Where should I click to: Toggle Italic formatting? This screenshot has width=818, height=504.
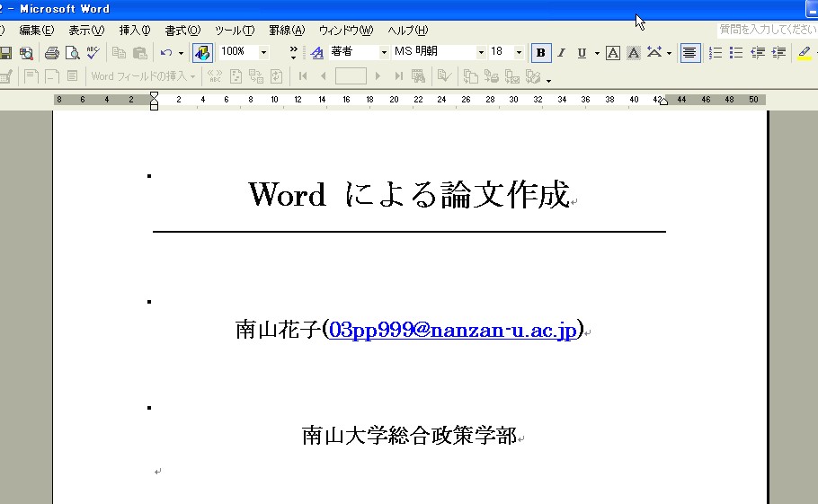[561, 53]
